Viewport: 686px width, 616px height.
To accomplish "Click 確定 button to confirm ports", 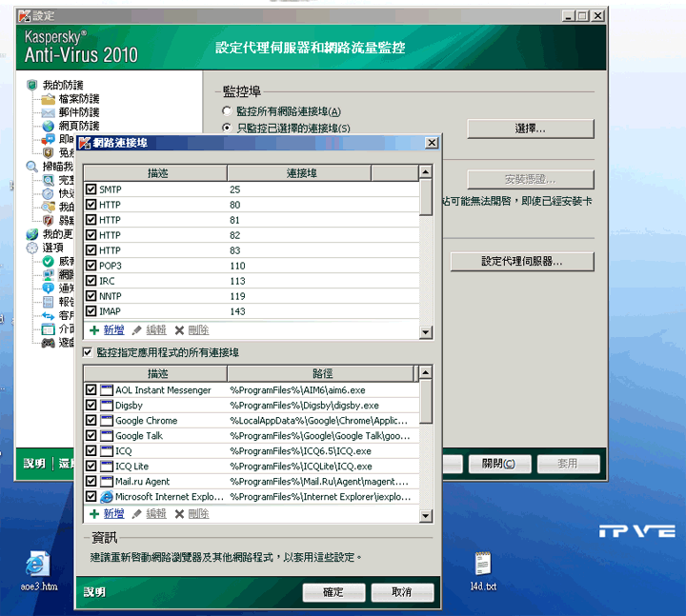I will pyautogui.click(x=333, y=592).
